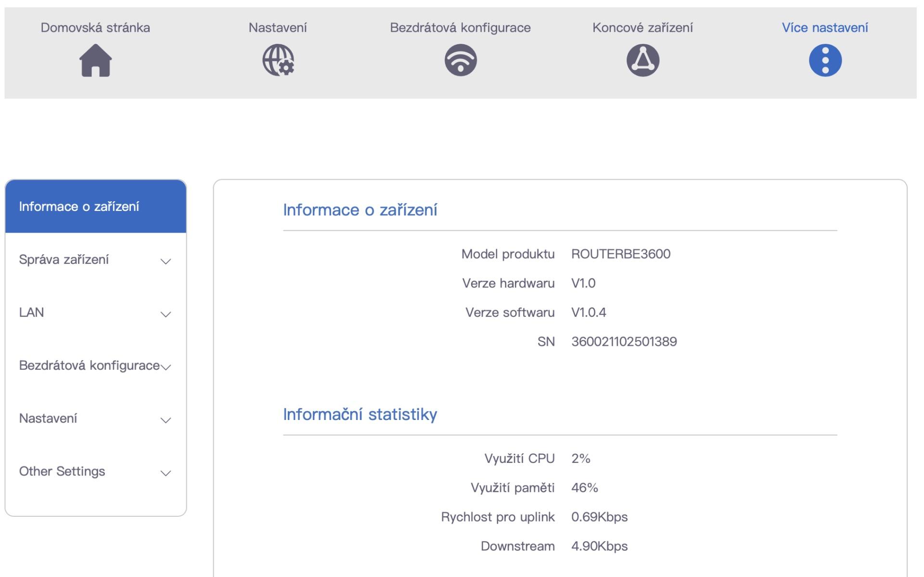This screenshot has height=577, width=924.
Task: Expand sidebar Nastavení chevron arrow
Action: 166,420
